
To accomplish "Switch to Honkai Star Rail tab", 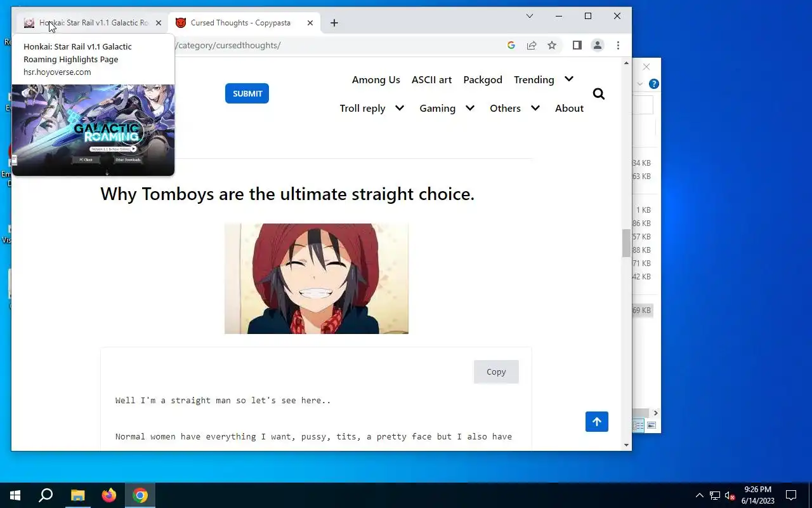I will (x=93, y=23).
